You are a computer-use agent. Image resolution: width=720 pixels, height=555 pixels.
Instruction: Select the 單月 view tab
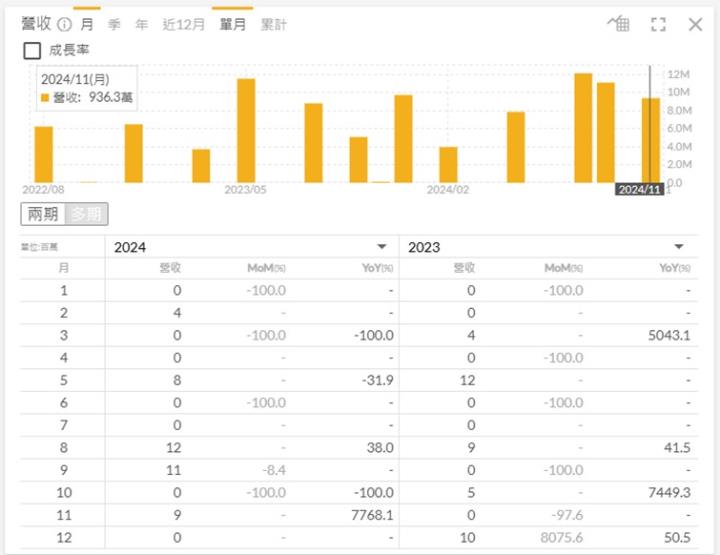click(232, 25)
